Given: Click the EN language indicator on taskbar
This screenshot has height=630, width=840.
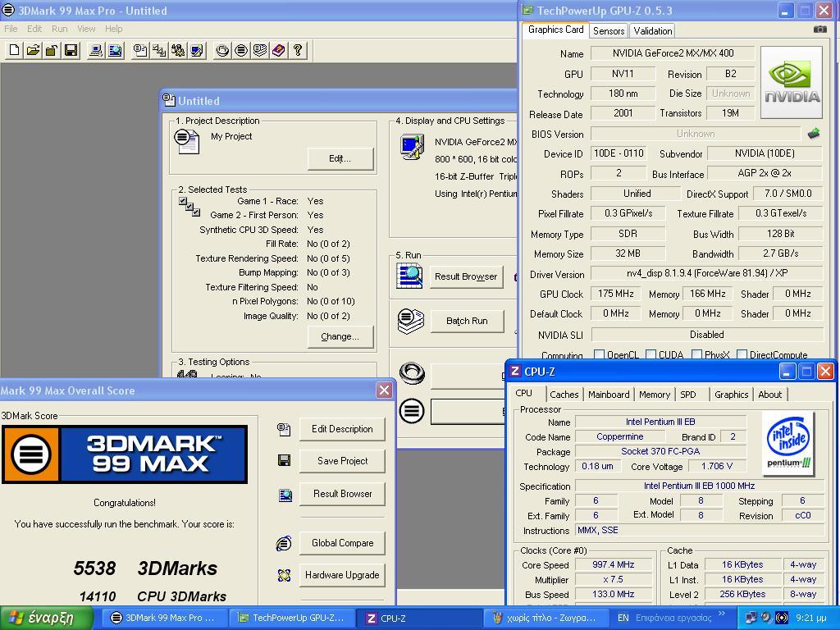Looking at the screenshot, I should tap(623, 619).
